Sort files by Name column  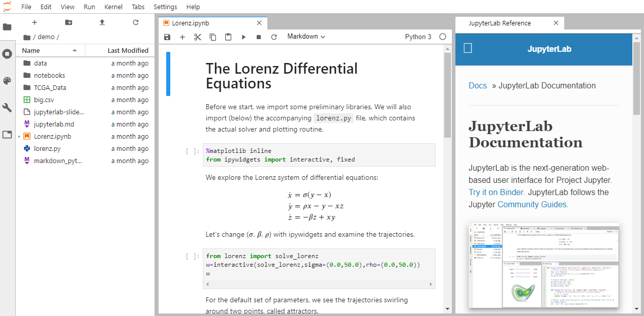click(x=50, y=50)
